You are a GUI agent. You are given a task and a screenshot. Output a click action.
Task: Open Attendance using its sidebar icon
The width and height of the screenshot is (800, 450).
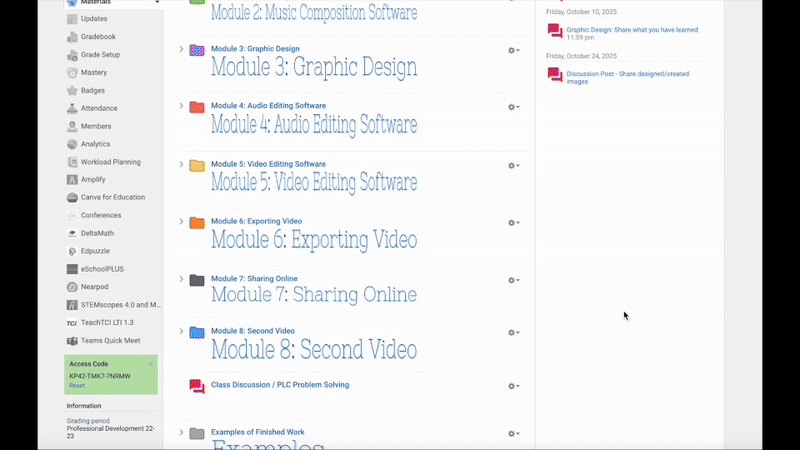(72, 108)
